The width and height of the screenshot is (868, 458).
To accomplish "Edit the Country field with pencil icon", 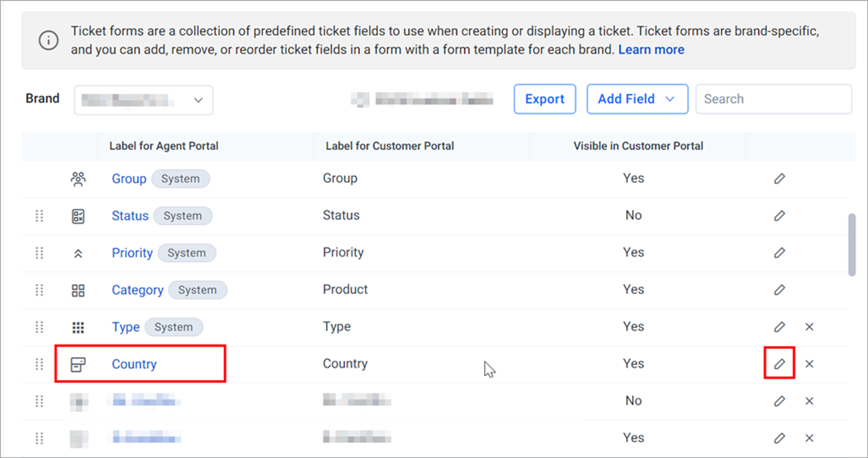I will pyautogui.click(x=780, y=364).
